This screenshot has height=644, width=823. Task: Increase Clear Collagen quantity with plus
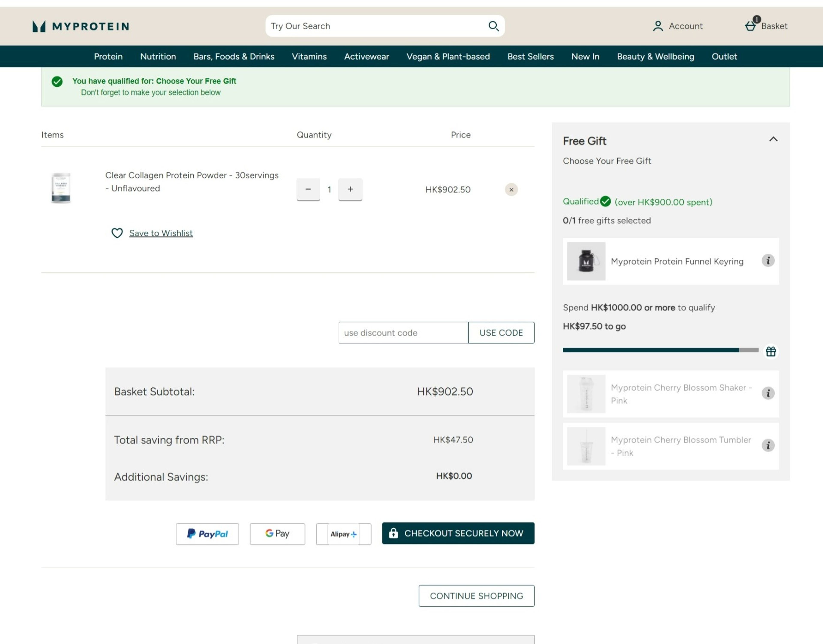click(350, 189)
